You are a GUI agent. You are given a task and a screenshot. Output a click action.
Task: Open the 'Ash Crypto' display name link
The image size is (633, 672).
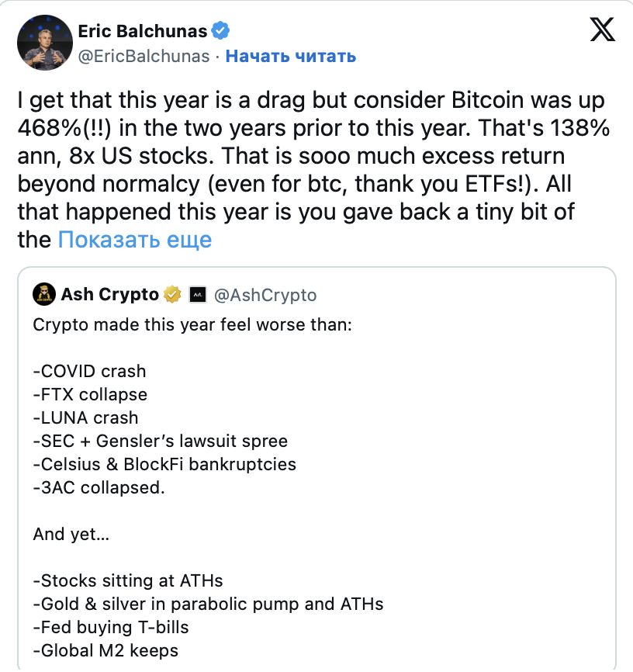(109, 295)
